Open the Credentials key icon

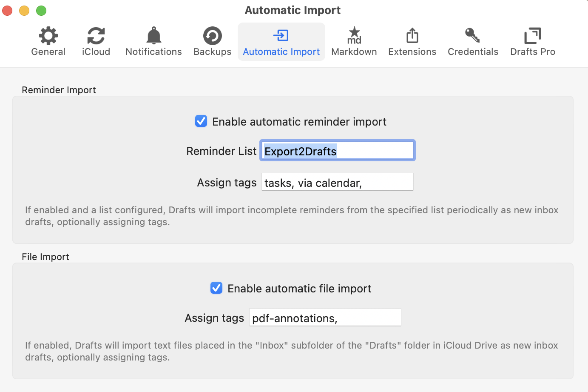click(x=472, y=36)
